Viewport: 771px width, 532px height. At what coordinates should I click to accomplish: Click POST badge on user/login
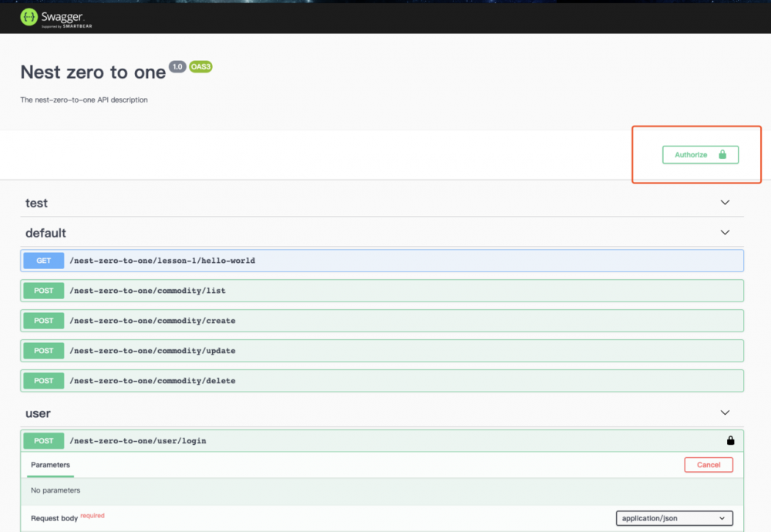click(x=44, y=440)
